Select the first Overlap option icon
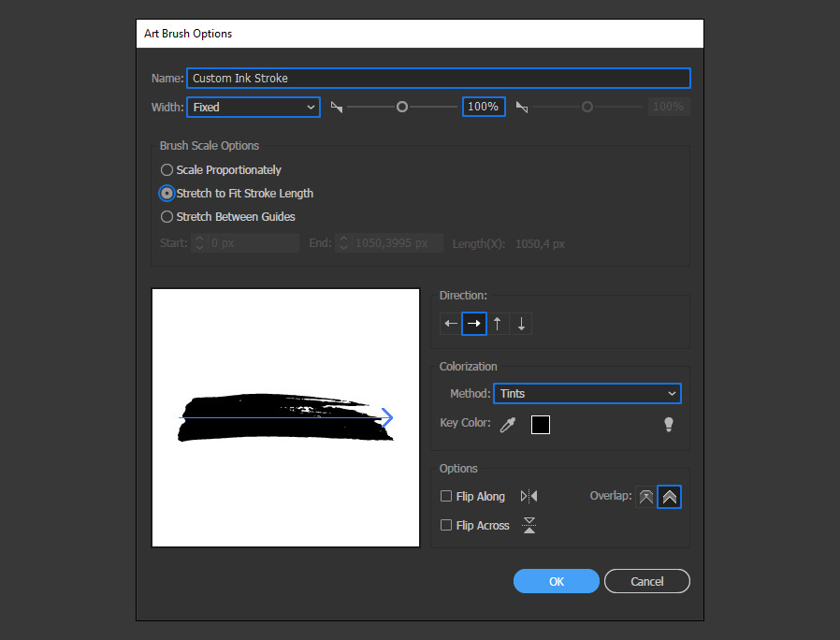Viewport: 840px width, 640px height. coord(645,497)
